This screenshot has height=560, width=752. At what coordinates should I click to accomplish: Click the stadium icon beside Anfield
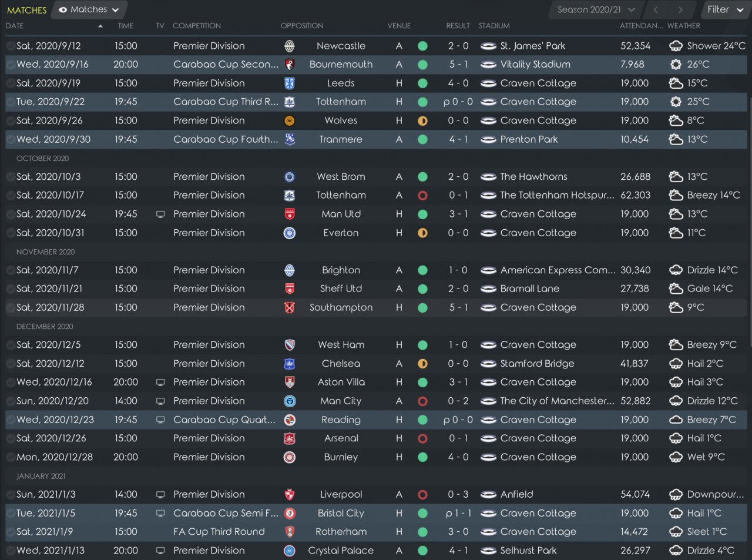(x=488, y=495)
